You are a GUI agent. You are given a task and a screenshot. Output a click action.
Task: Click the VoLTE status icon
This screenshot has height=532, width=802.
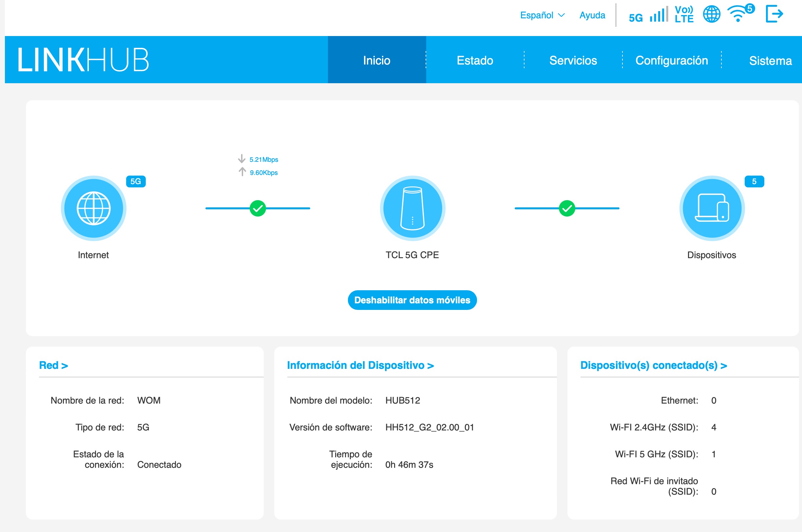(x=684, y=14)
